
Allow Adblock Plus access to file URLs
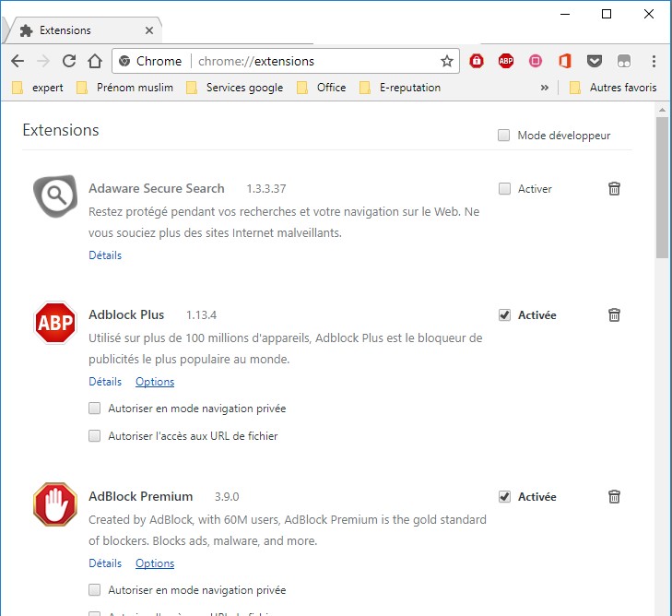[94, 436]
